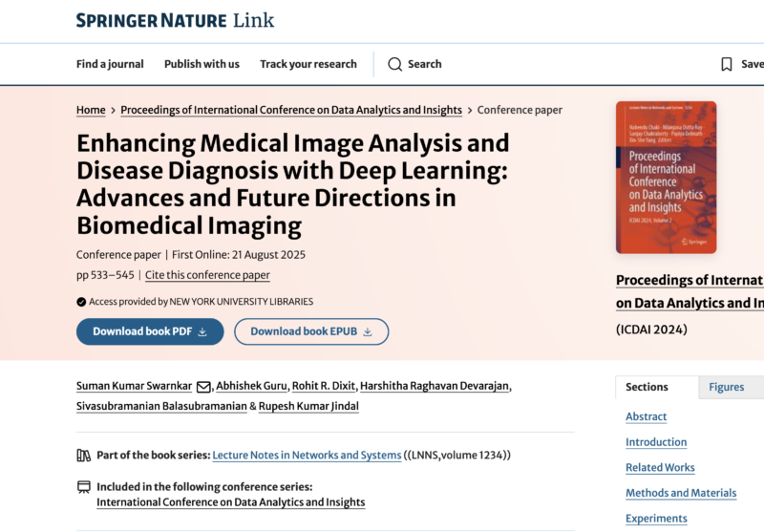Click the conference series icon beside Included in the following
This screenshot has height=532, width=764.
coord(84,487)
